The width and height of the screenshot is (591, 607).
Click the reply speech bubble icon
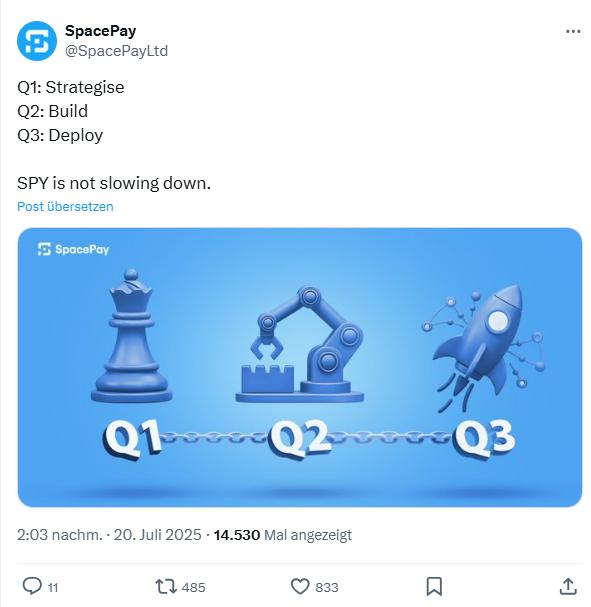tap(32, 586)
